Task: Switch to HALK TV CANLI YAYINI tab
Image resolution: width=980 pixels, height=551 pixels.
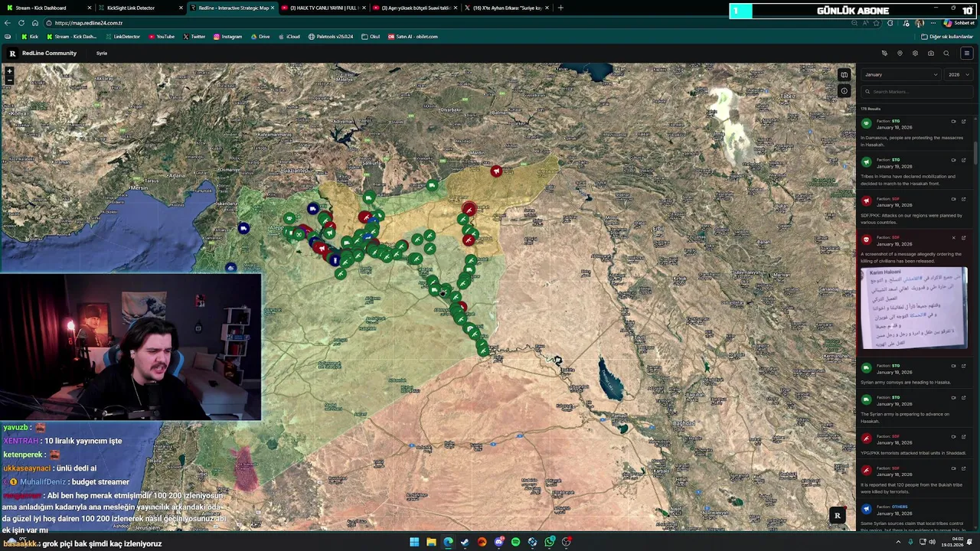Action: pyautogui.click(x=322, y=8)
